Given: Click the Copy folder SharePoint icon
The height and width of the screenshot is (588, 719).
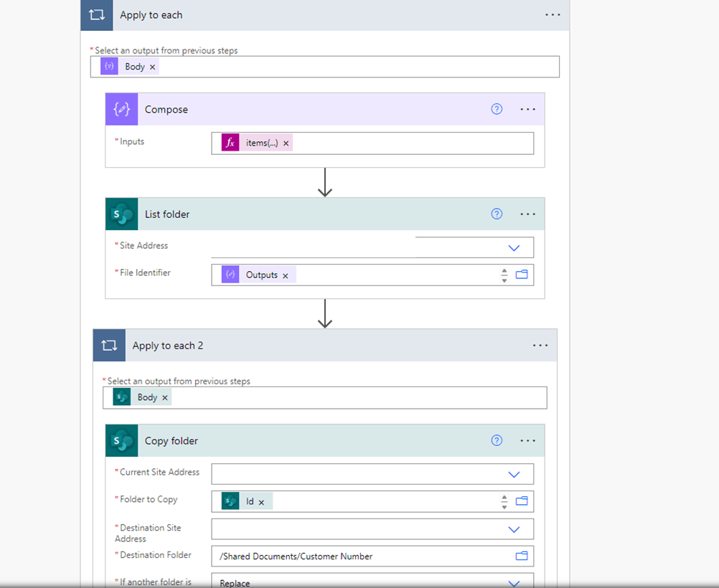Looking at the screenshot, I should pos(121,440).
